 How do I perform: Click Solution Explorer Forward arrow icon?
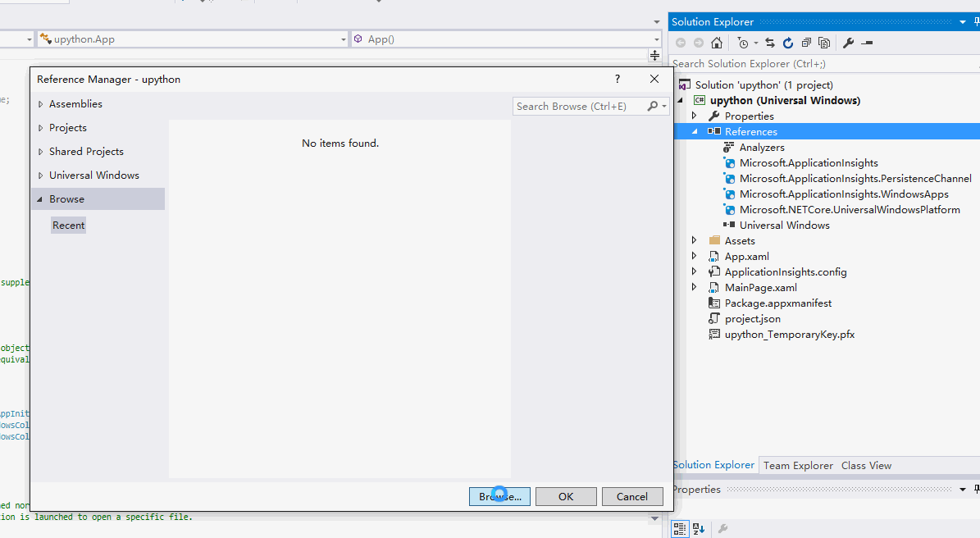698,43
